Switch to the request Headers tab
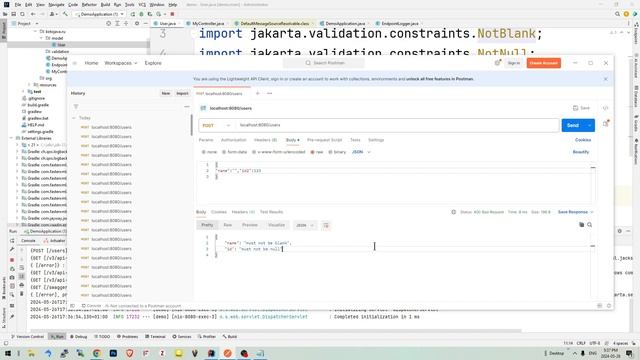 point(265,140)
